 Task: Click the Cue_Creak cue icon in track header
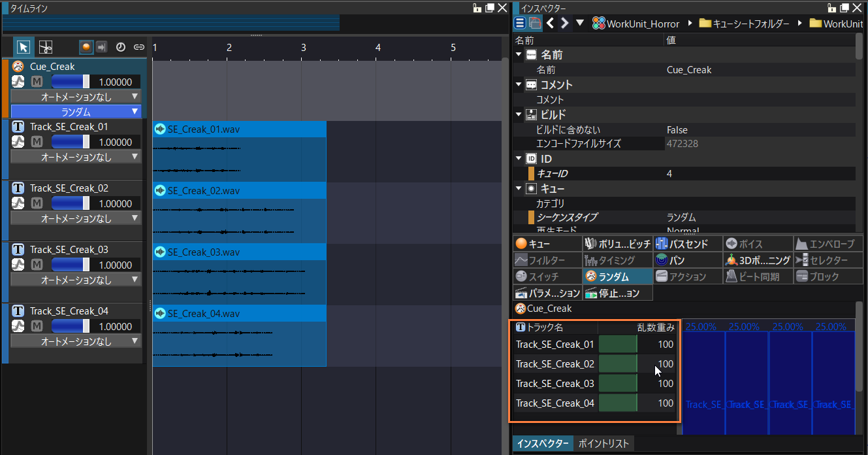pyautogui.click(x=18, y=67)
